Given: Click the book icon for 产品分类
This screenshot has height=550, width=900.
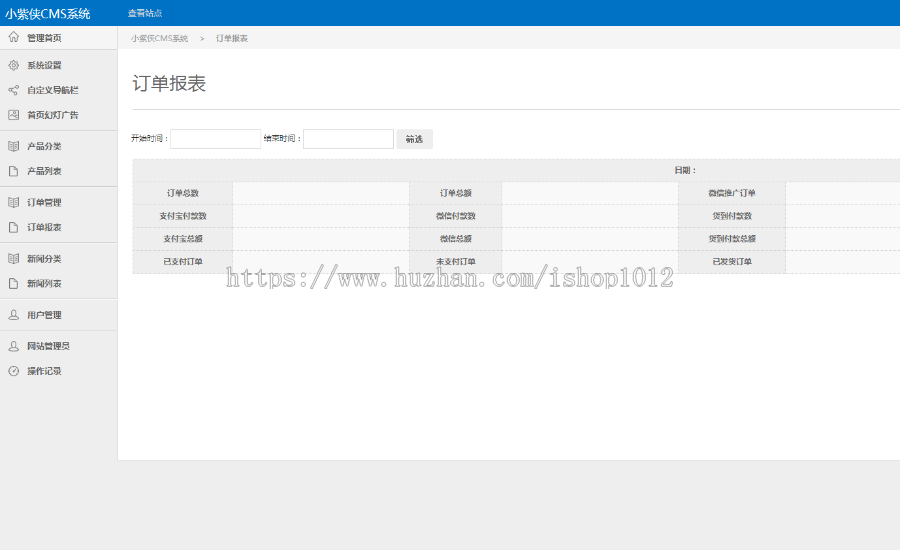Looking at the screenshot, I should pos(13,146).
